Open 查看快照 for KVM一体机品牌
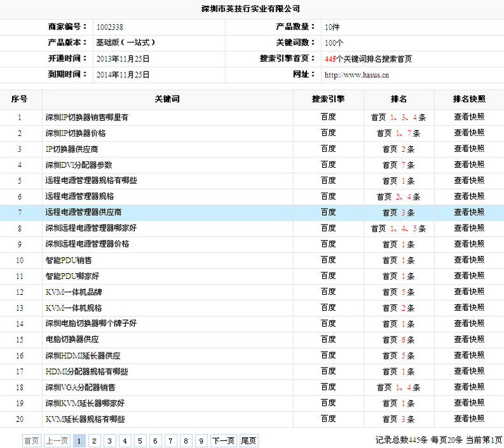 [x=469, y=292]
